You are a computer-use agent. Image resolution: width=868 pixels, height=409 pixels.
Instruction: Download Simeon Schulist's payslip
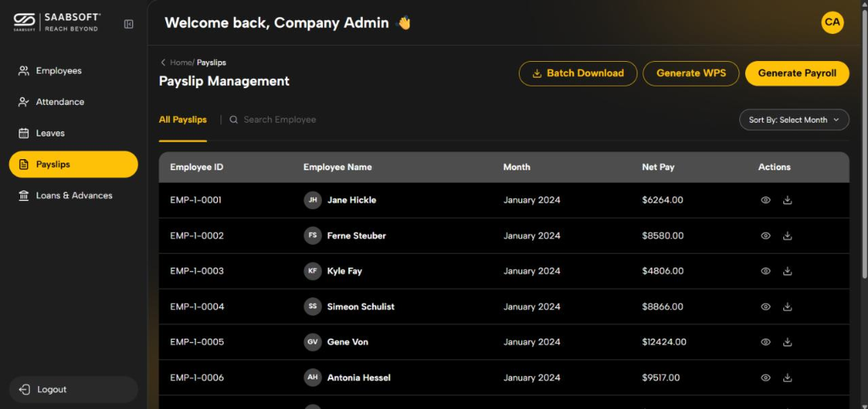[787, 307]
